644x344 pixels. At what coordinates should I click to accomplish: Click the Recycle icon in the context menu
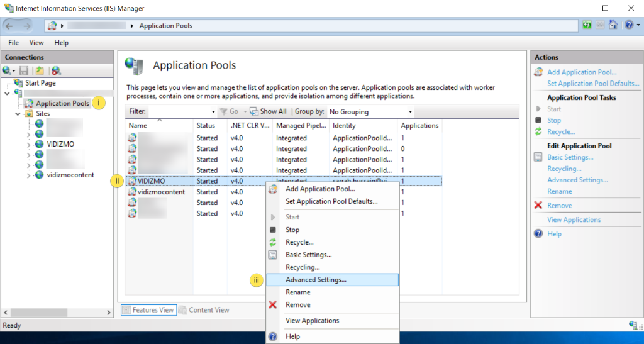click(273, 242)
